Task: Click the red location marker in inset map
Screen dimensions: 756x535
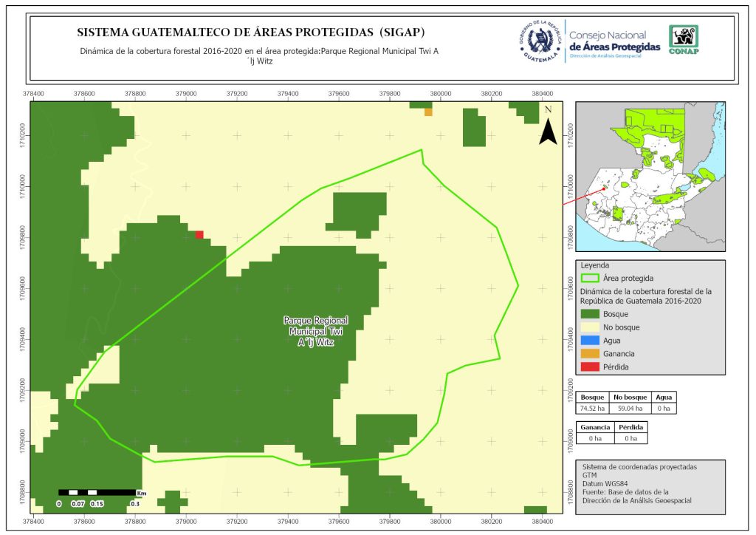Action: pos(604,188)
